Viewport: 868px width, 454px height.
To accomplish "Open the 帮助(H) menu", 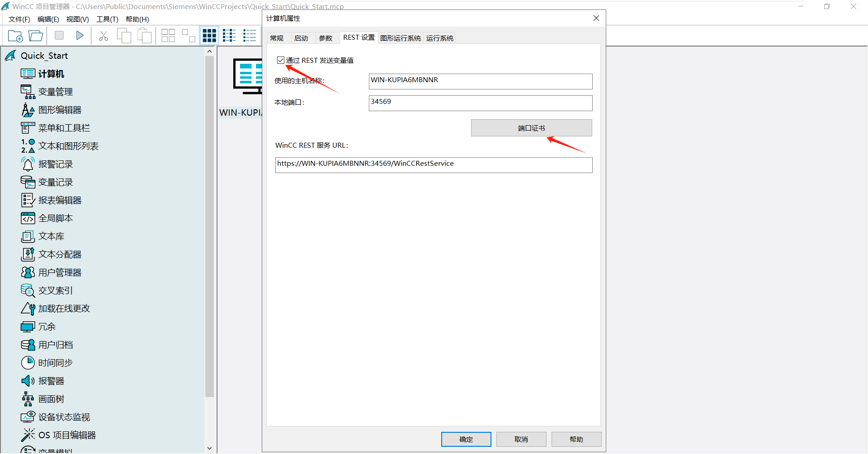I will click(x=137, y=19).
